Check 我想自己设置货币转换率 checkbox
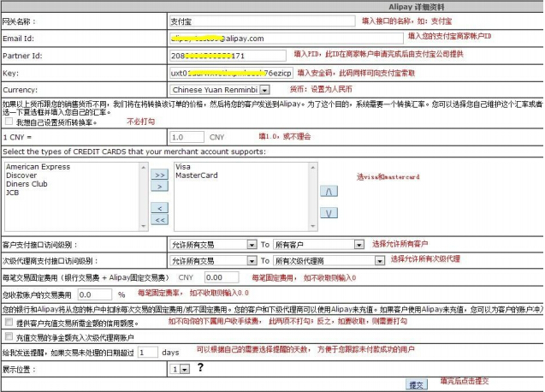This screenshot has height=392, width=545. (x=9, y=122)
